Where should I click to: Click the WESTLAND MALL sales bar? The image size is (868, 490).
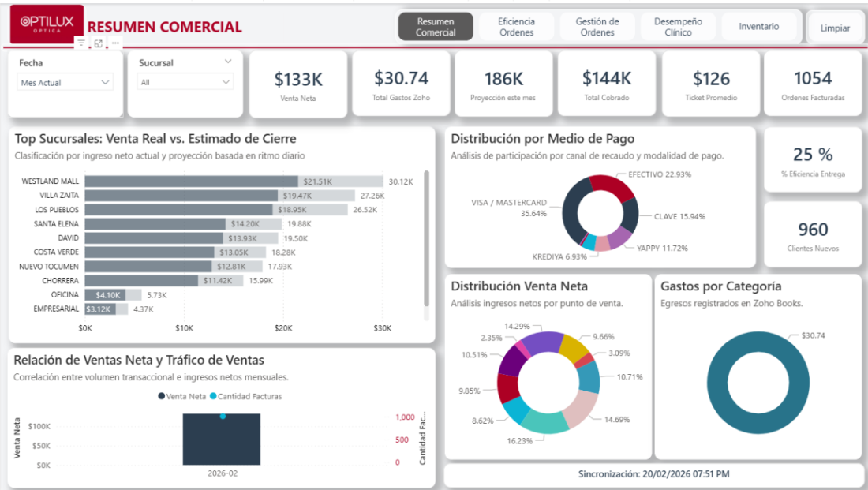(192, 181)
